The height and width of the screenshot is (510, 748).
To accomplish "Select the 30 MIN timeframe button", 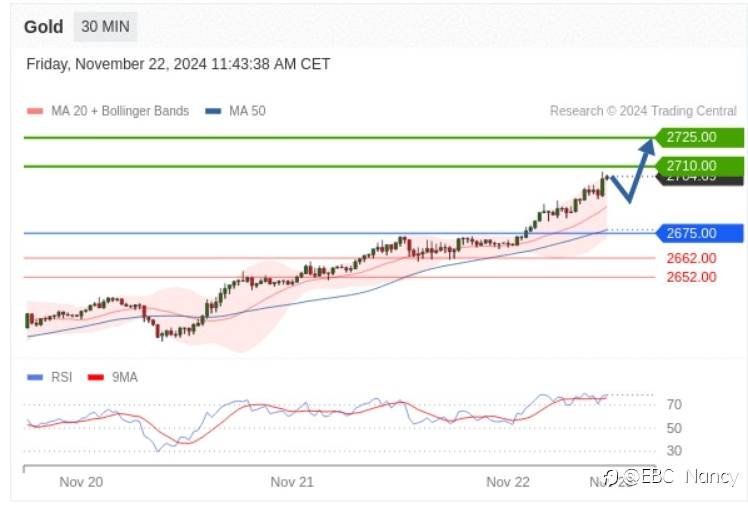I will pyautogui.click(x=105, y=27).
